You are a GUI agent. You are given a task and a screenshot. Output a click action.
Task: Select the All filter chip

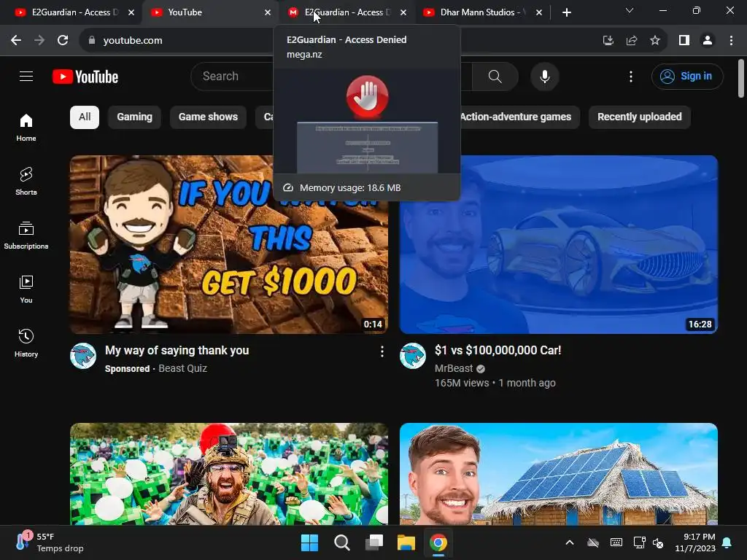(x=85, y=117)
